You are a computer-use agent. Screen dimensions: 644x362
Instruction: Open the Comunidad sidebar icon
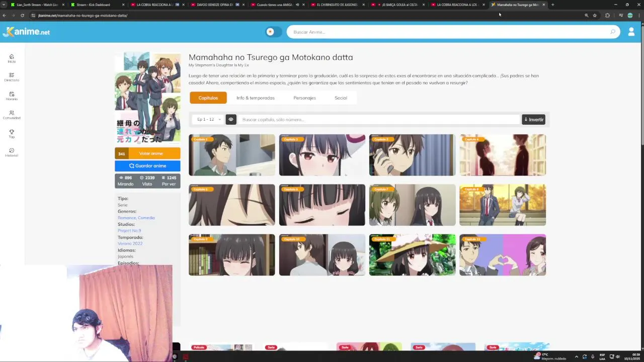[12, 115]
